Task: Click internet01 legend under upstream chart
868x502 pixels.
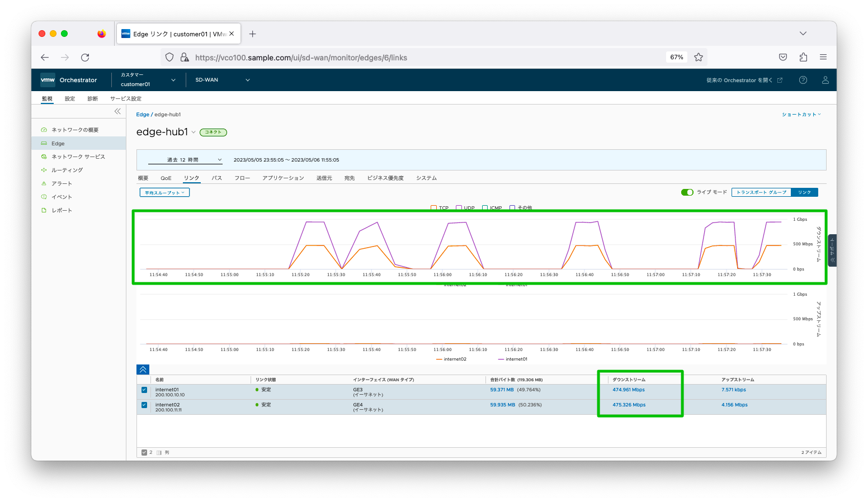Action: click(x=512, y=359)
